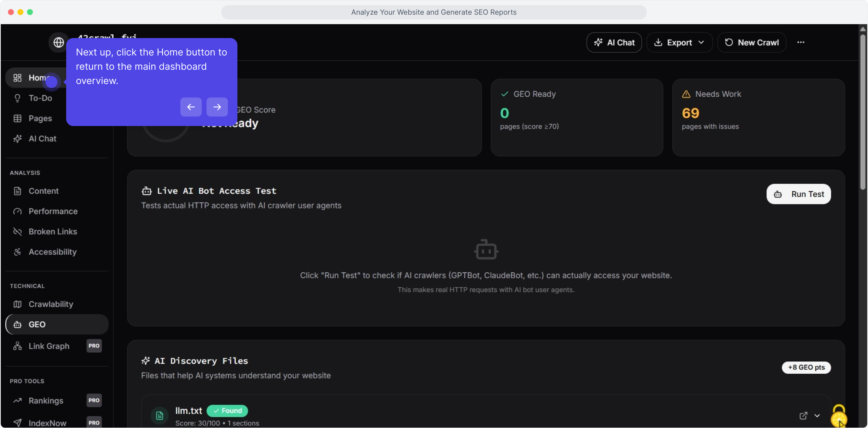Open the three-dots more options menu
The height and width of the screenshot is (428, 868).
click(801, 42)
